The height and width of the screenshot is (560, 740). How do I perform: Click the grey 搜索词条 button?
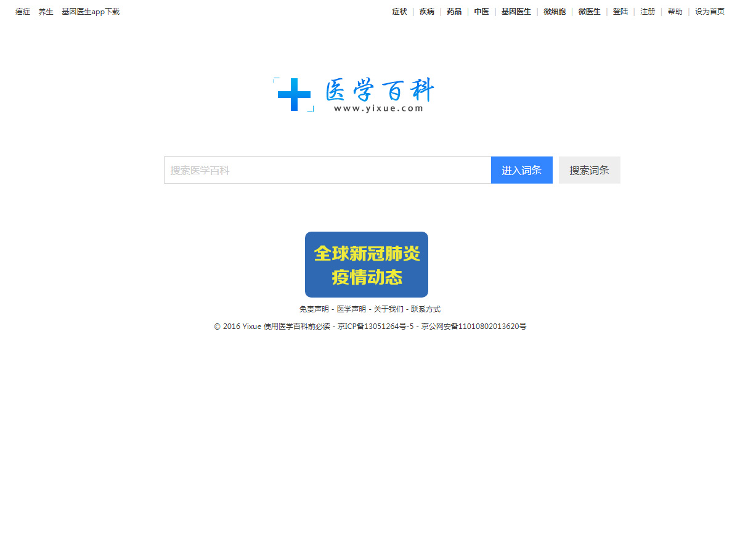coord(590,170)
